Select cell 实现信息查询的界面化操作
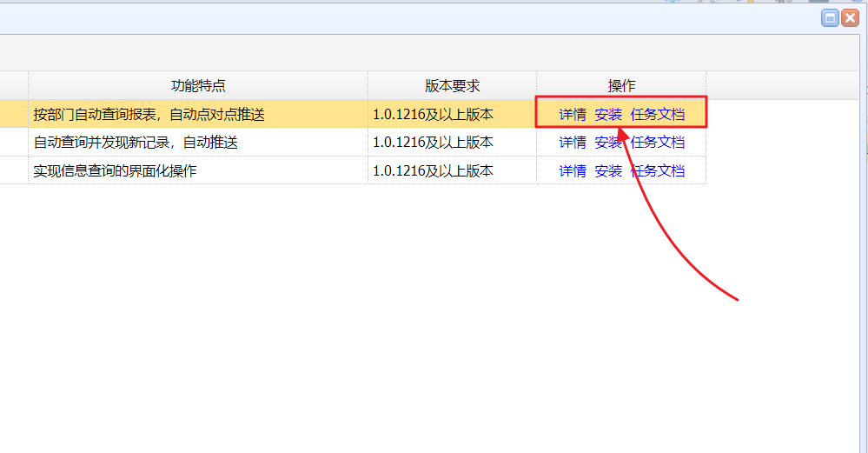868x453 pixels. [198, 170]
